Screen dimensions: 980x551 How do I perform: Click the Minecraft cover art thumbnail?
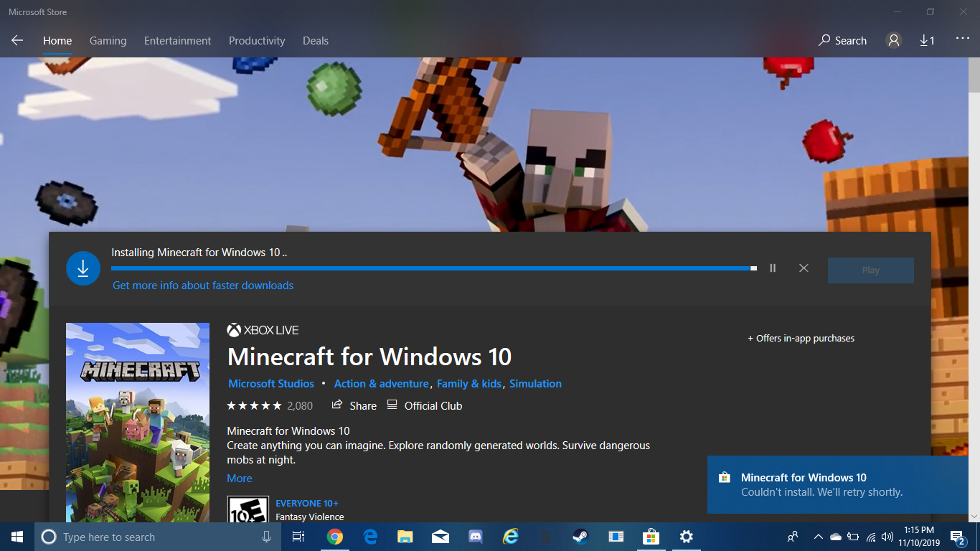point(138,423)
